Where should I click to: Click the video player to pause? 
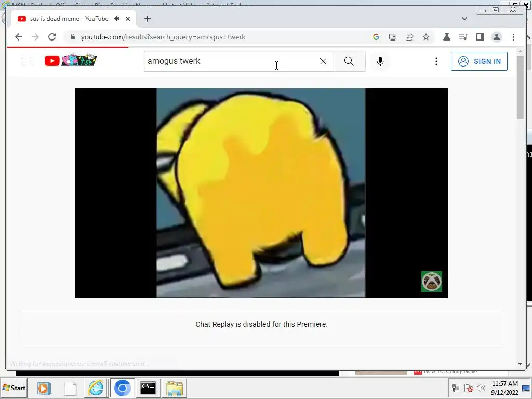click(261, 193)
